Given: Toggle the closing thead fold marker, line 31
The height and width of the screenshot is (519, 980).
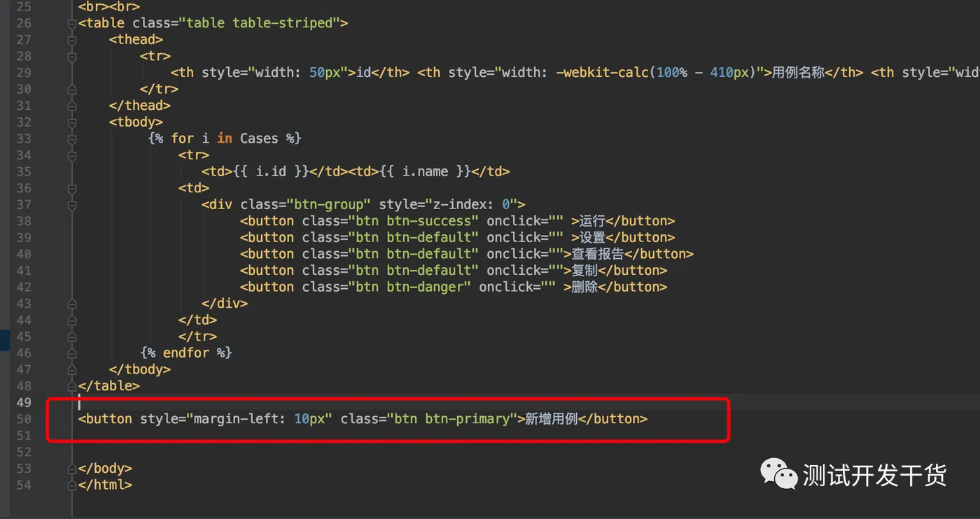Looking at the screenshot, I should pyautogui.click(x=71, y=106).
